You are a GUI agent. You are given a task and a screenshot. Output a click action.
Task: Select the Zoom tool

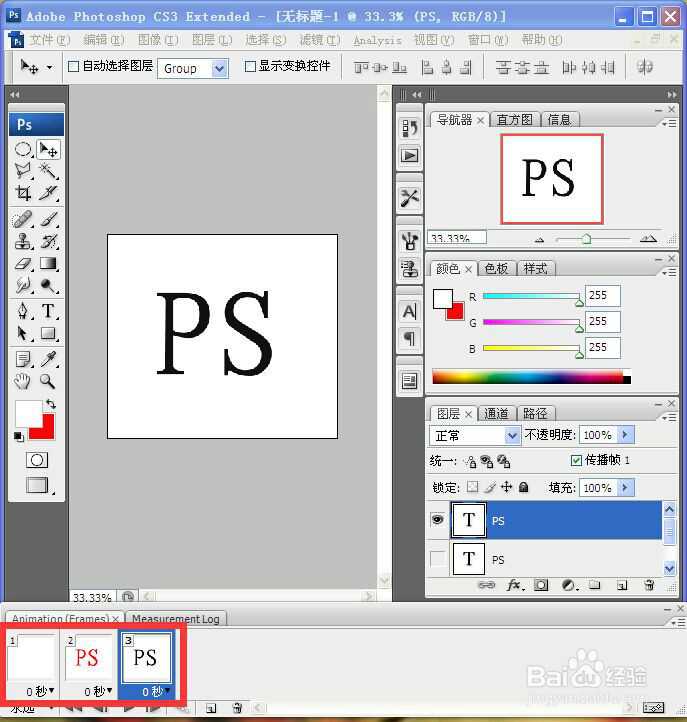[x=48, y=381]
